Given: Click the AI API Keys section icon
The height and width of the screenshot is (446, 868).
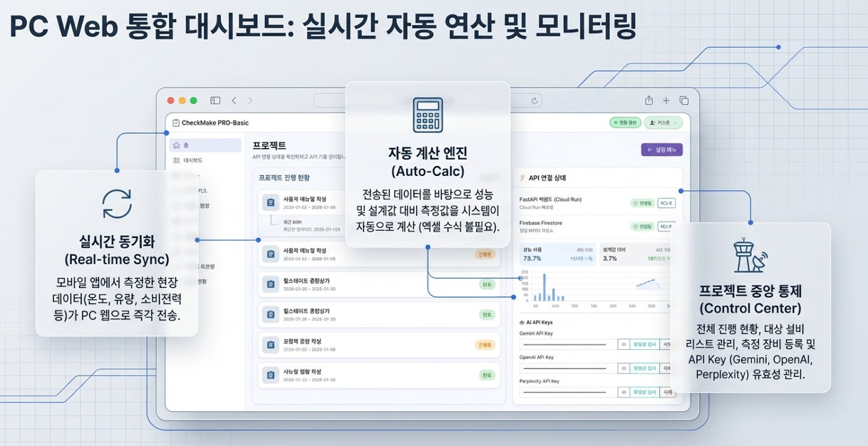Looking at the screenshot, I should click(x=522, y=323).
